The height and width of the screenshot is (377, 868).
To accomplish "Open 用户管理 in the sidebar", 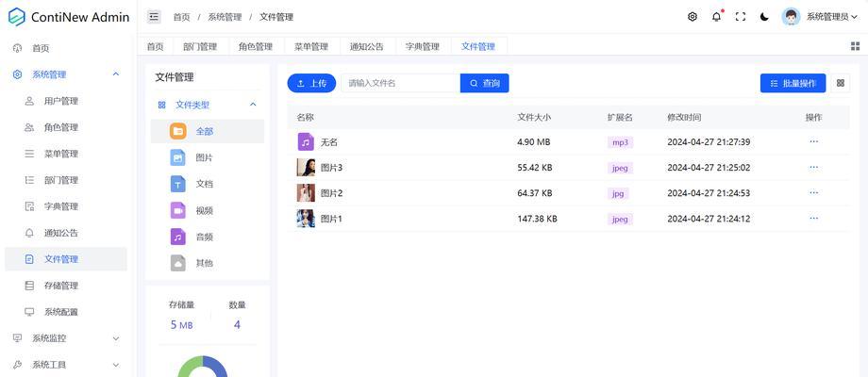I will click(x=66, y=101).
